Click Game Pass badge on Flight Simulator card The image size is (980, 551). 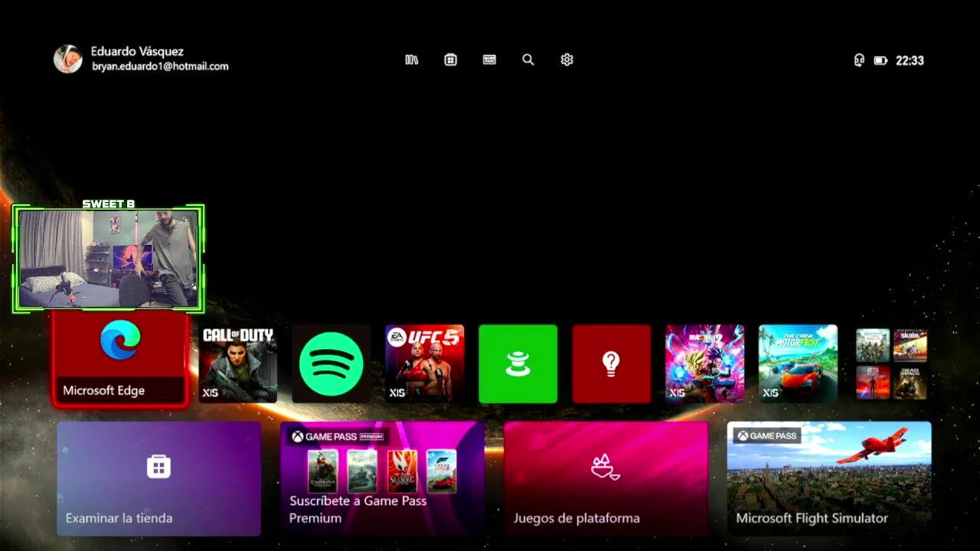(x=768, y=435)
